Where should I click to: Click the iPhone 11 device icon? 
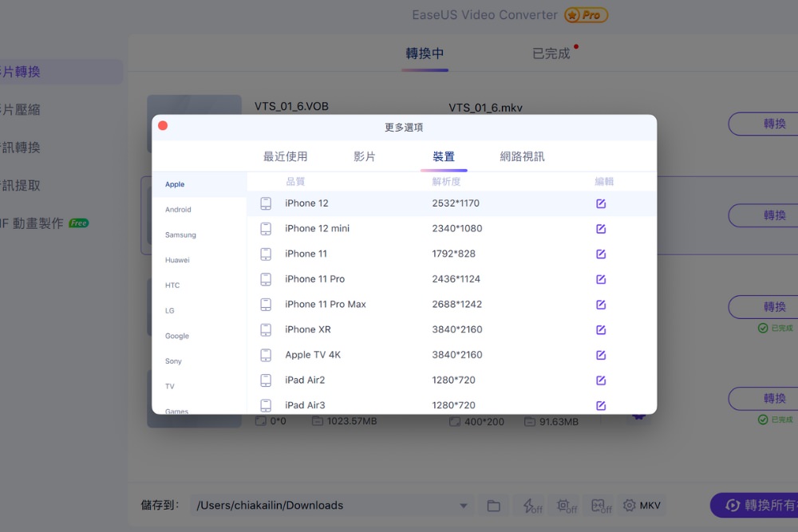266,254
